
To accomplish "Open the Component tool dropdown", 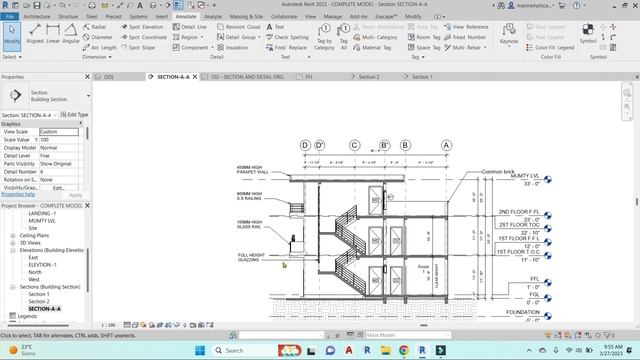I will click(x=212, y=47).
